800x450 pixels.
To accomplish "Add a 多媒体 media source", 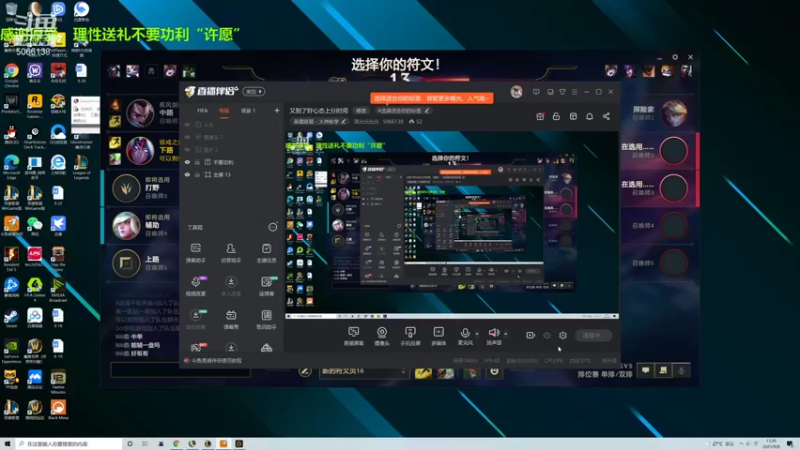I will [x=439, y=336].
